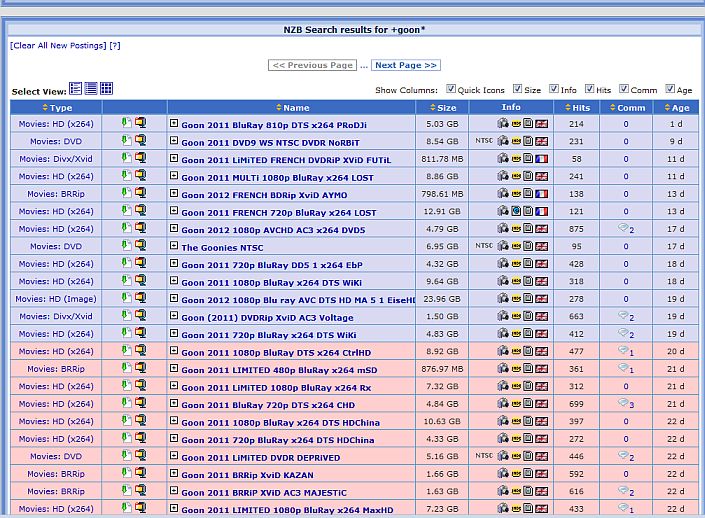Screen dimensions: 705x518
Task: Click the 23.96 GB size cell
Action: (x=442, y=299)
